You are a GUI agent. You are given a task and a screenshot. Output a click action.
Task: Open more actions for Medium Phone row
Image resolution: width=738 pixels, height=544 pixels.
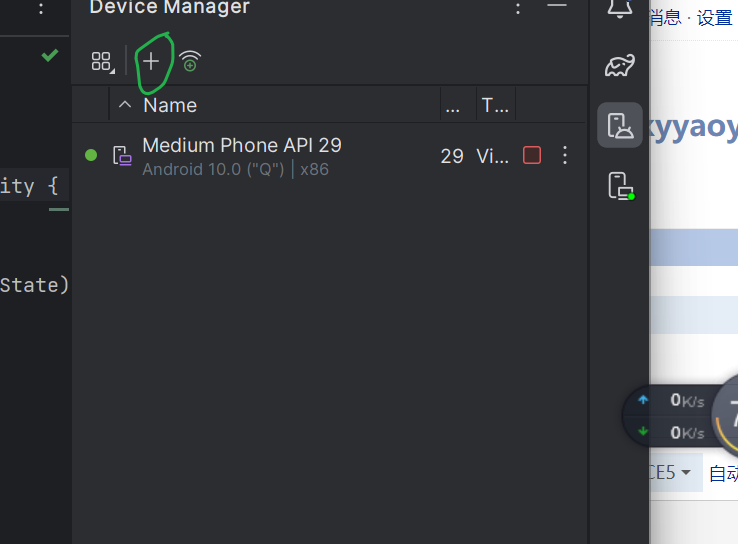[565, 155]
